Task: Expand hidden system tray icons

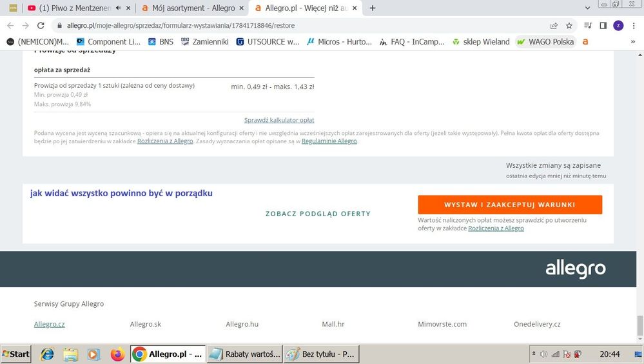Action: click(x=535, y=354)
